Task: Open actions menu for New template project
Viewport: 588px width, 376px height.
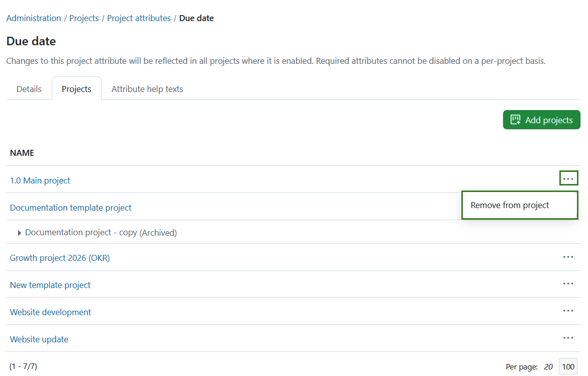Action: 568,284
